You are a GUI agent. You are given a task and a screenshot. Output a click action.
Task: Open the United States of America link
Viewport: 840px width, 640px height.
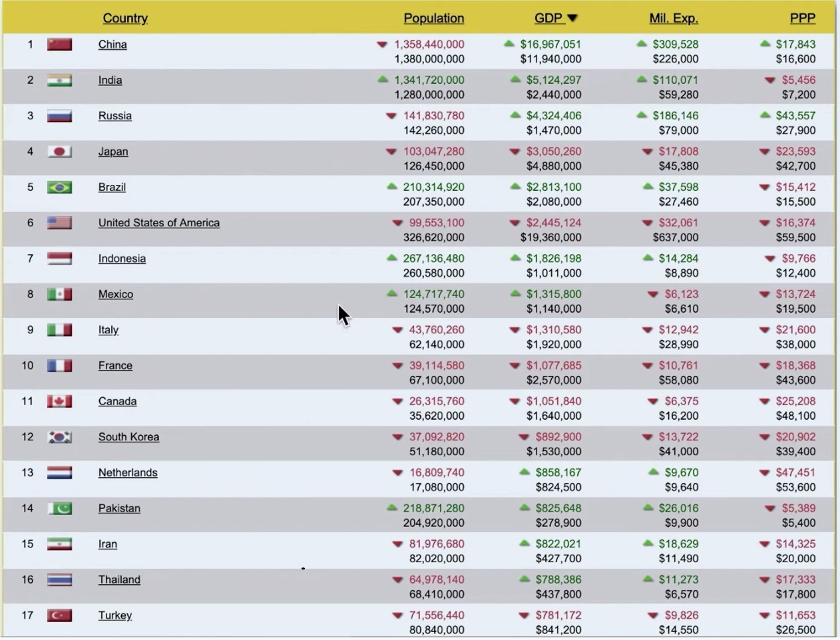tap(158, 223)
